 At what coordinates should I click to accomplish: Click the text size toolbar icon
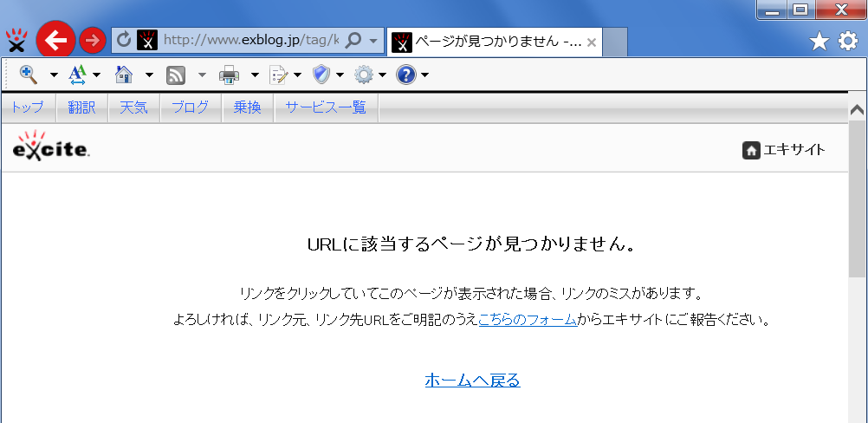[77, 75]
